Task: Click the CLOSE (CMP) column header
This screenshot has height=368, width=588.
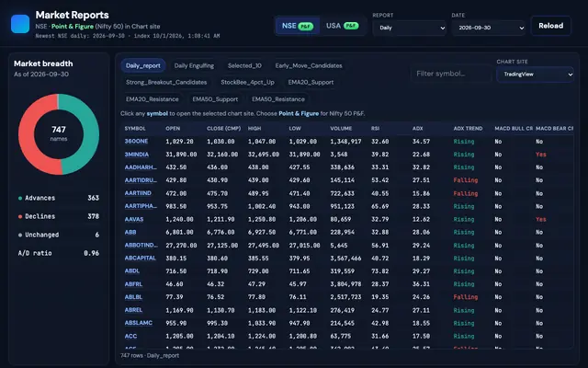Action: tap(223, 129)
